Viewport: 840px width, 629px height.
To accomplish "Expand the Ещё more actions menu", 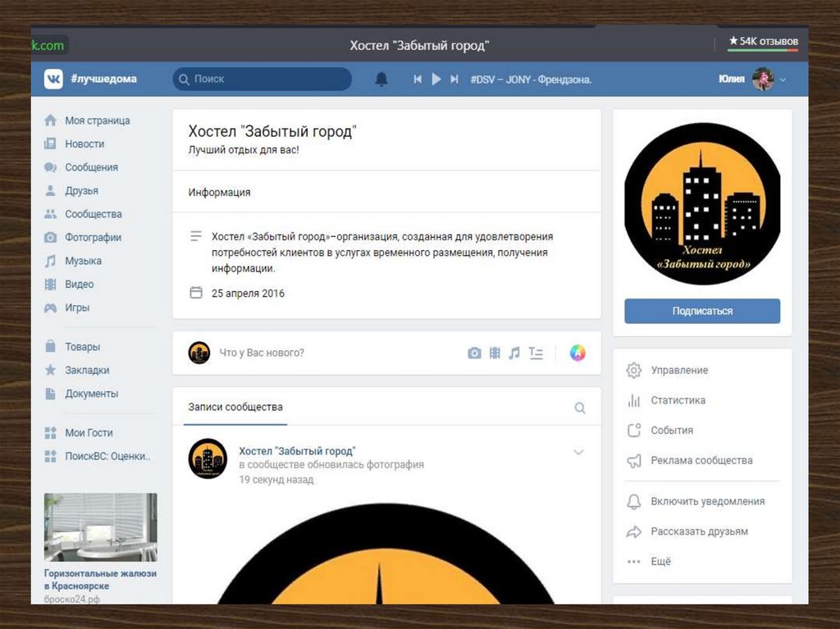I will pyautogui.click(x=660, y=562).
